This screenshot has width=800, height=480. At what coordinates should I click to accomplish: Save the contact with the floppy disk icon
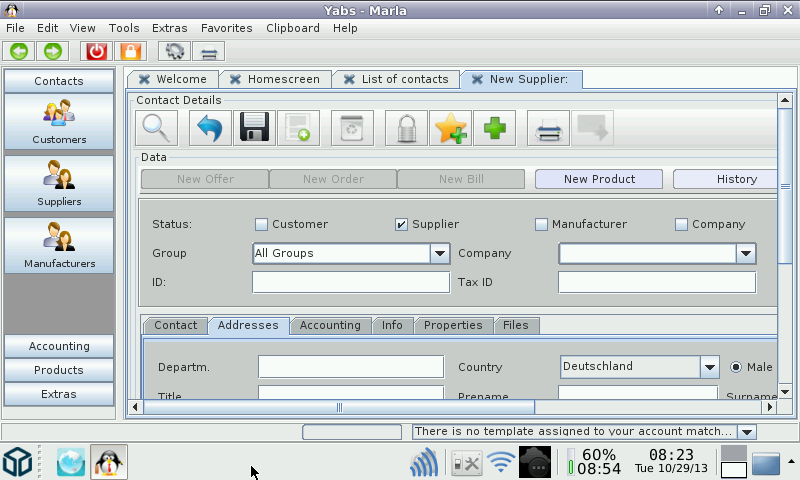pos(255,128)
